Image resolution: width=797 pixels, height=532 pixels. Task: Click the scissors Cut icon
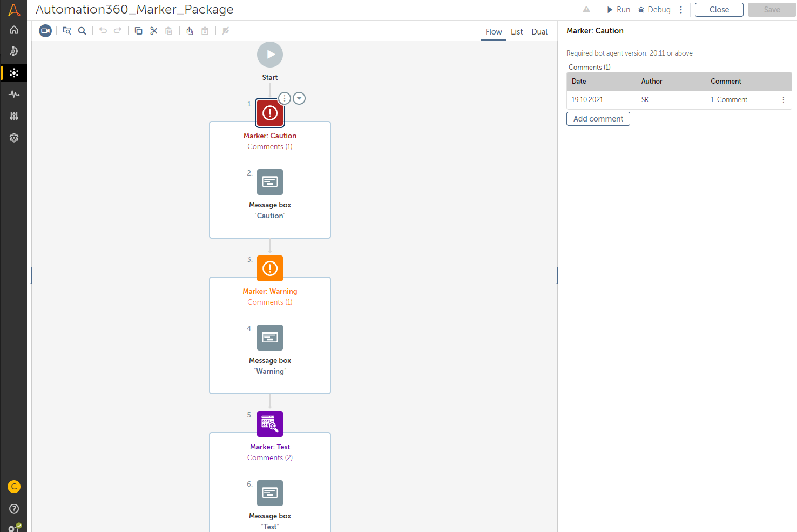tap(154, 31)
